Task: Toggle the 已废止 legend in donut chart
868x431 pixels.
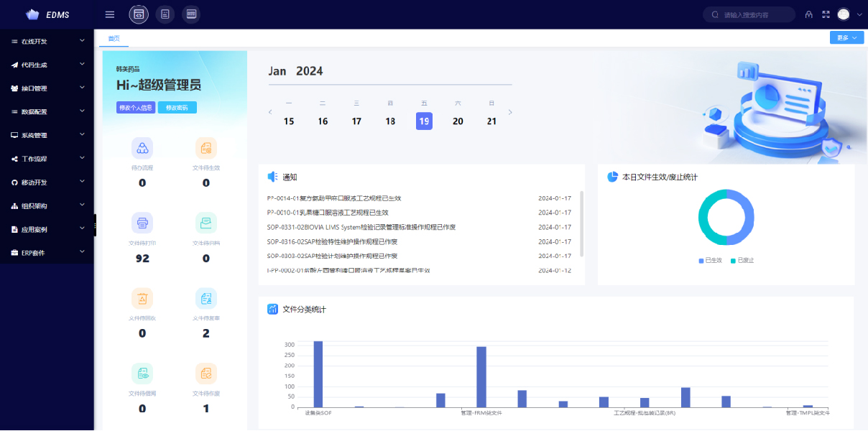Action: (742, 260)
